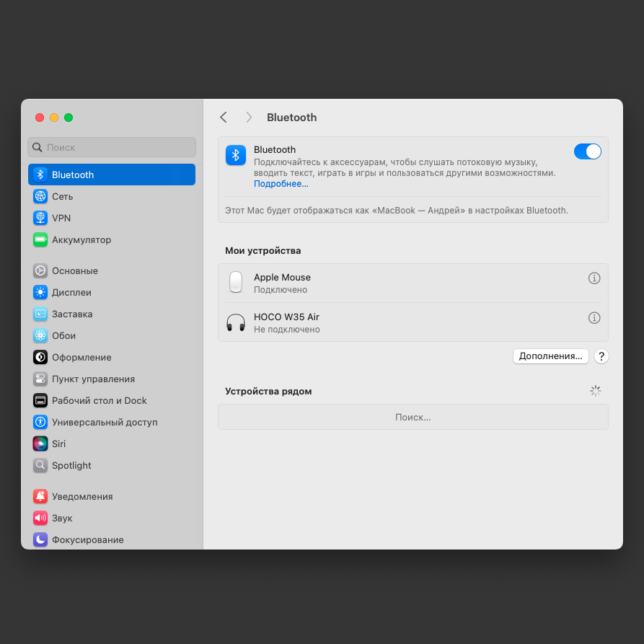Click the Аккумулятор battery icon
Image resolution: width=644 pixels, height=644 pixels.
tap(40, 239)
